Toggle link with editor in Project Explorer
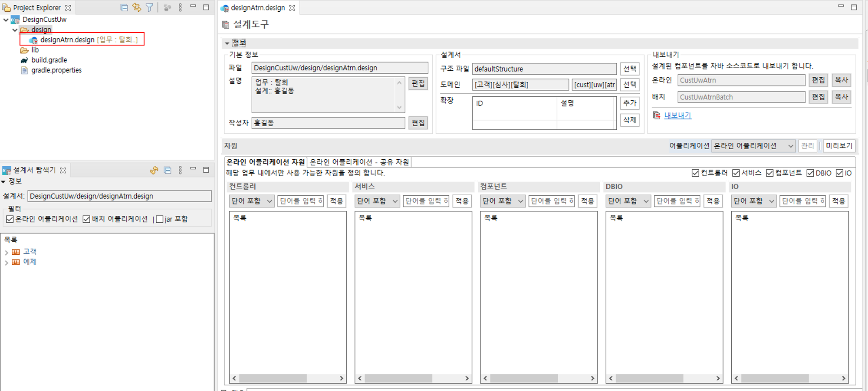Viewport: 868px width, 391px height. [x=137, y=7]
